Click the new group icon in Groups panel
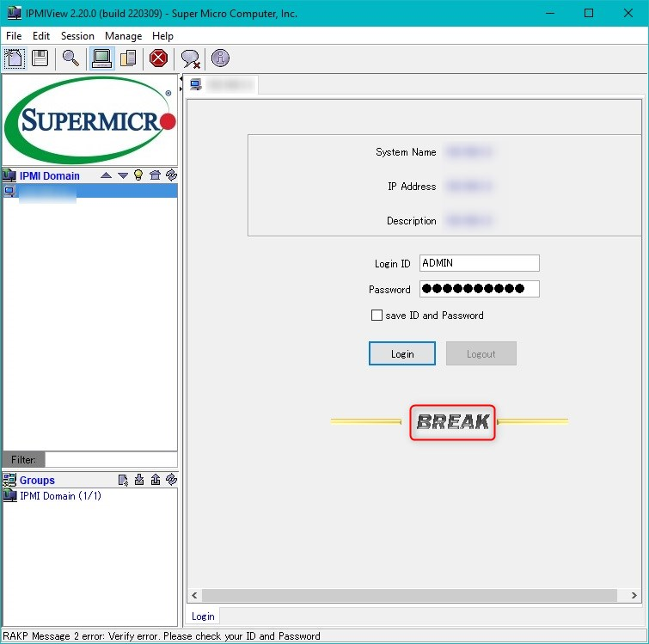Screen dimensions: 649x644 point(124,480)
